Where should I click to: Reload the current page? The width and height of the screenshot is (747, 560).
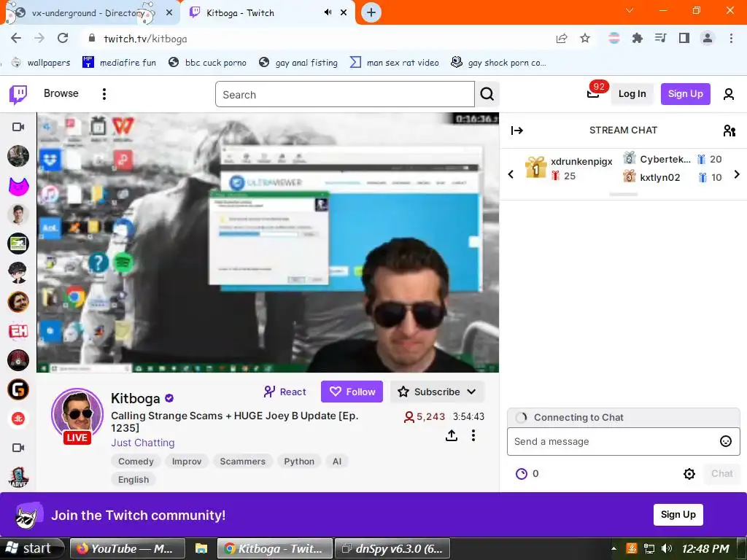[x=63, y=38]
